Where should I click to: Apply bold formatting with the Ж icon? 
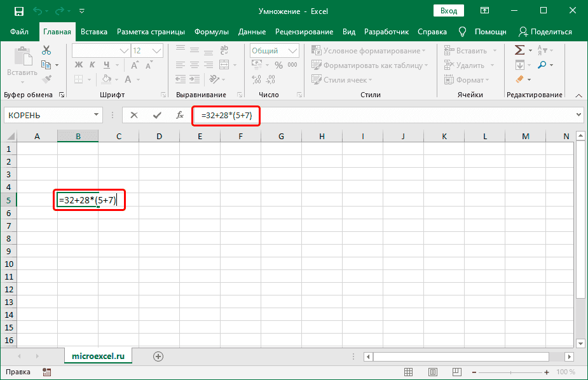[x=78, y=64]
